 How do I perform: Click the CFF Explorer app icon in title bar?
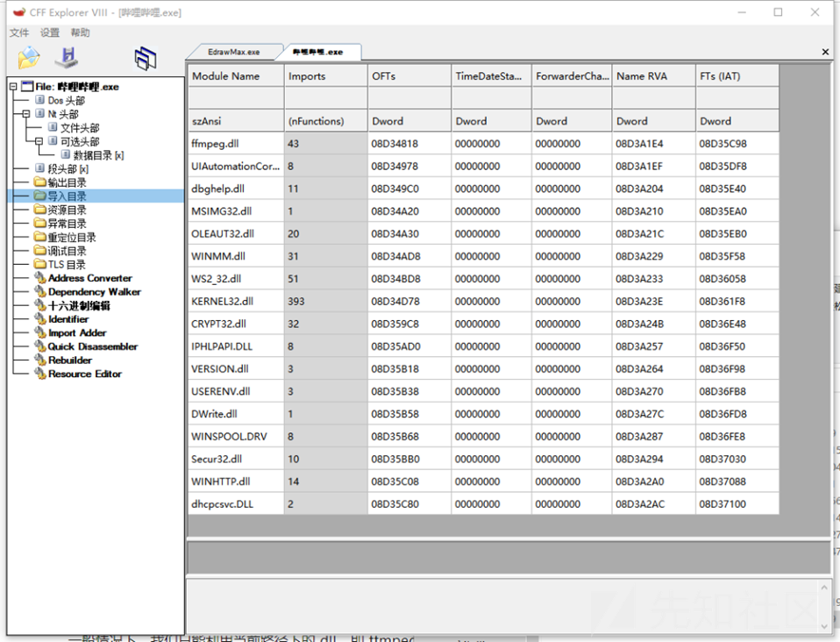[19, 11]
